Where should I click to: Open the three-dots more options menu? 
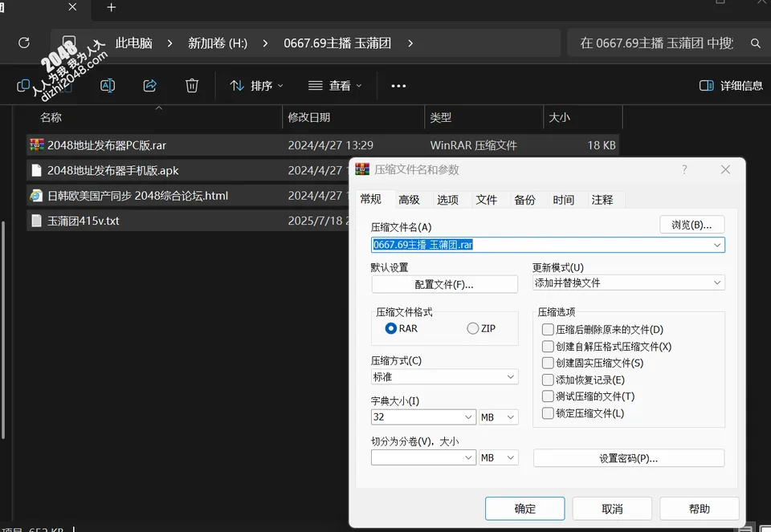click(398, 86)
